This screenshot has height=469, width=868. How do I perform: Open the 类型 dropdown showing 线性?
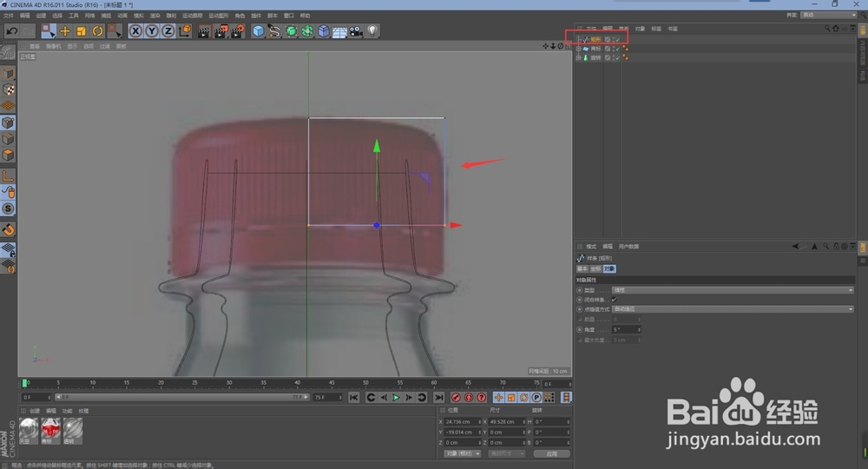[733, 290]
